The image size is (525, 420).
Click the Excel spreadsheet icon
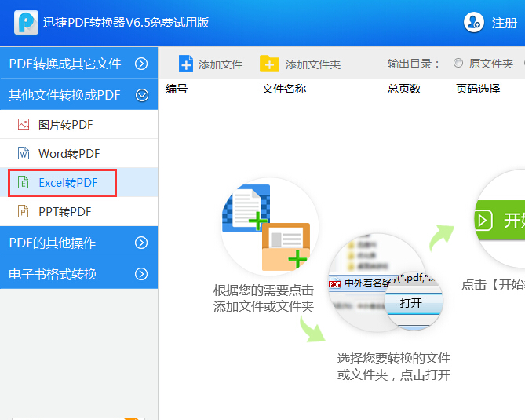pos(23,183)
